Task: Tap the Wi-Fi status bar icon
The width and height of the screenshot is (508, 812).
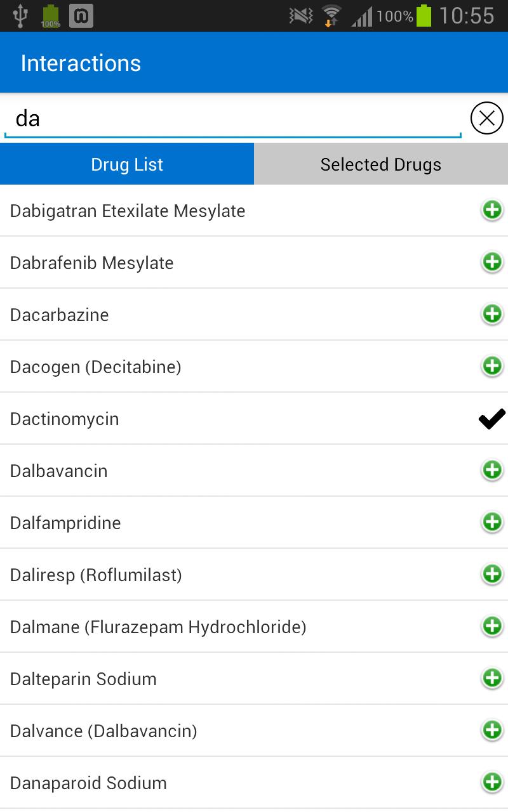Action: [x=331, y=15]
